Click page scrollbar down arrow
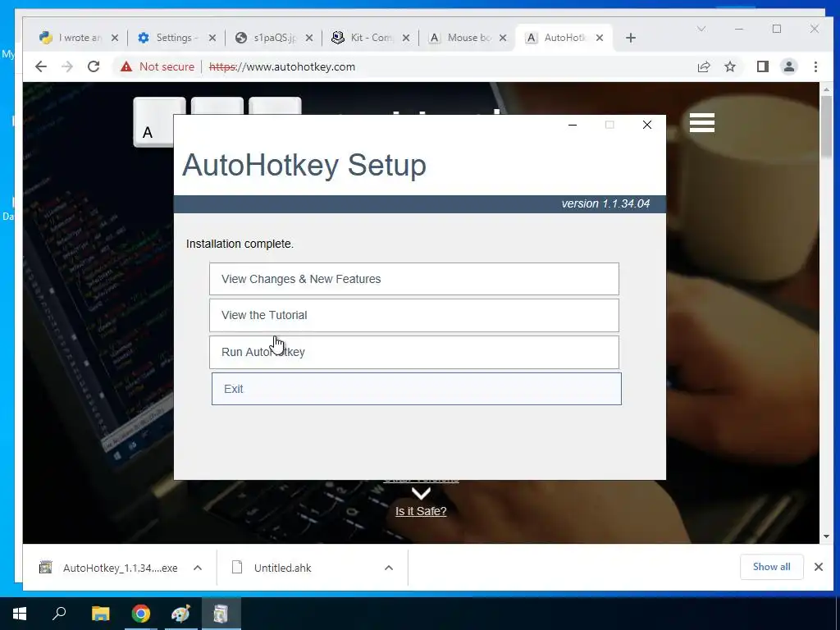This screenshot has width=840, height=630. pos(826,536)
